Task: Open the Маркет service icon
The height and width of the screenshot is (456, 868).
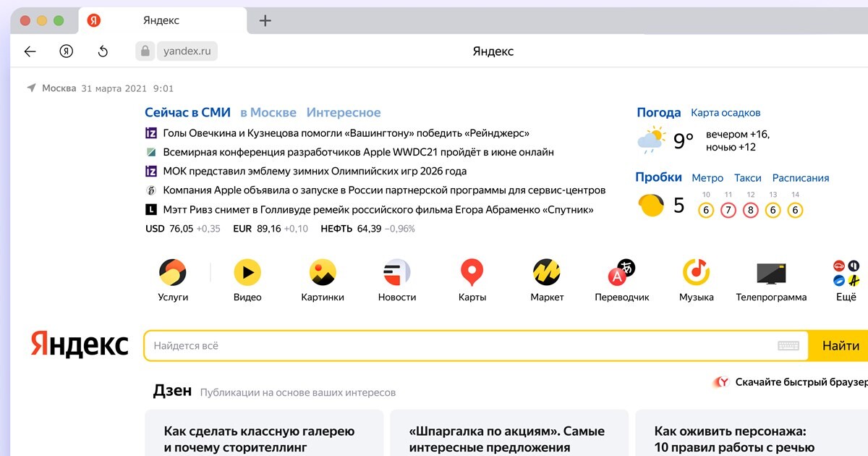Action: [x=547, y=273]
